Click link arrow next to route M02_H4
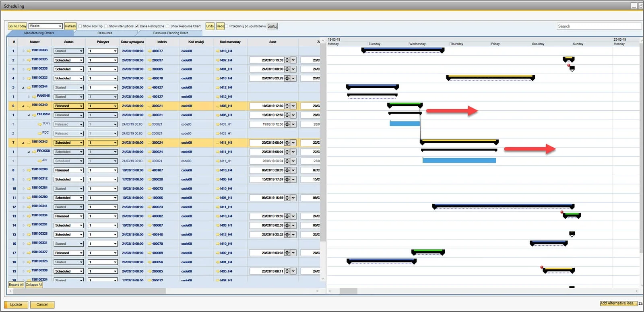The image size is (644, 312). (x=218, y=253)
